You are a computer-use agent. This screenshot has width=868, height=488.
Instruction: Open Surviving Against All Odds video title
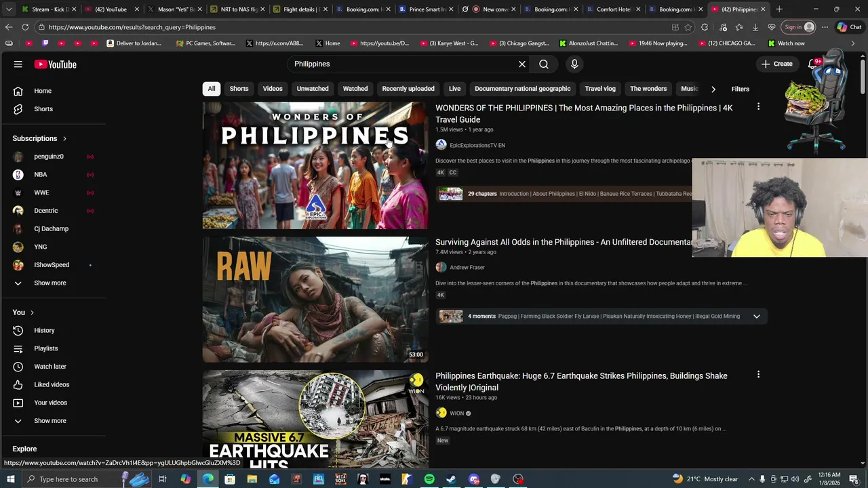click(564, 242)
